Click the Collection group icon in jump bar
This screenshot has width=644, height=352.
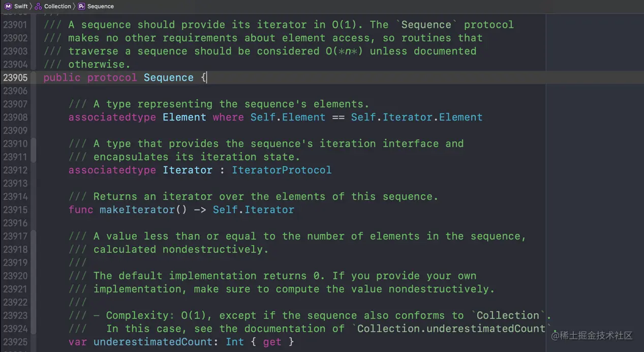tap(38, 6)
